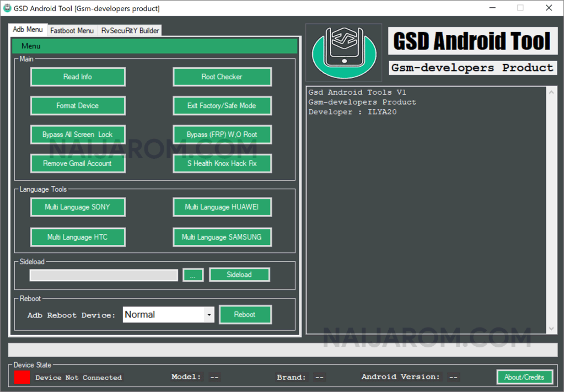564x392 pixels.
Task: Click the GSD Android Tool logo image
Action: click(344, 52)
